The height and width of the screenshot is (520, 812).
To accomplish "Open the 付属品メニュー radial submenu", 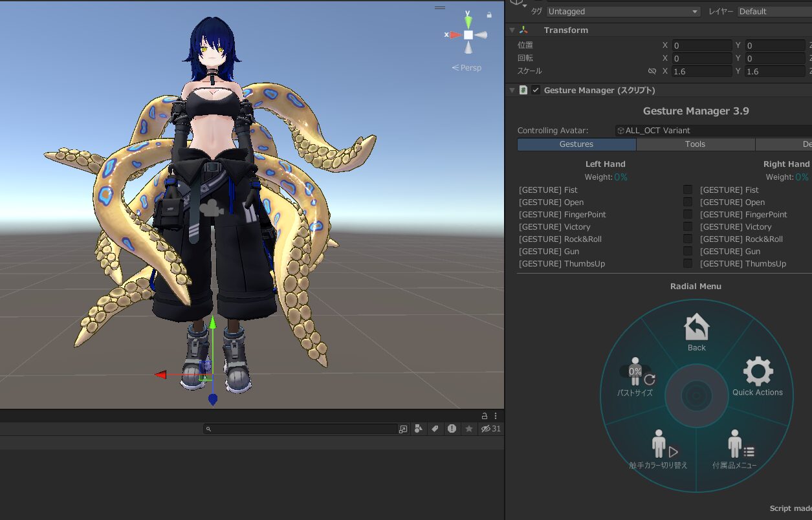I will point(735,448).
